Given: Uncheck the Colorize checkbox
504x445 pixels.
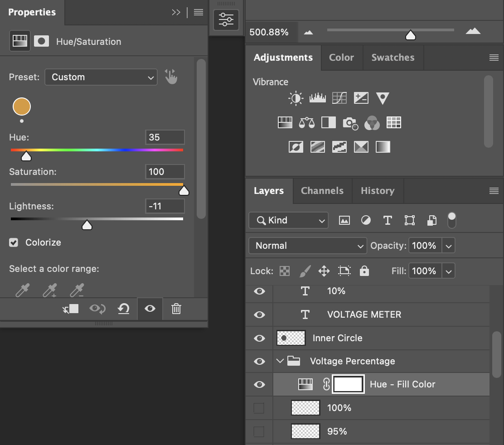Looking at the screenshot, I should tap(14, 242).
